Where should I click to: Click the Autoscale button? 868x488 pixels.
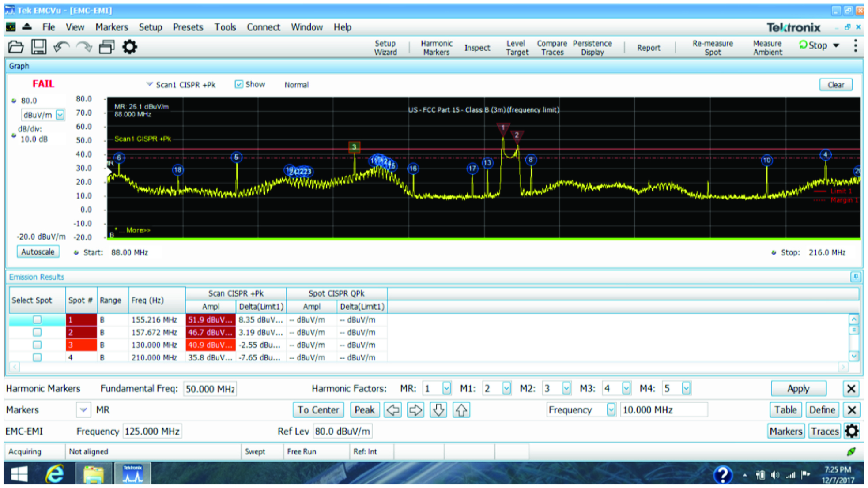click(x=38, y=252)
